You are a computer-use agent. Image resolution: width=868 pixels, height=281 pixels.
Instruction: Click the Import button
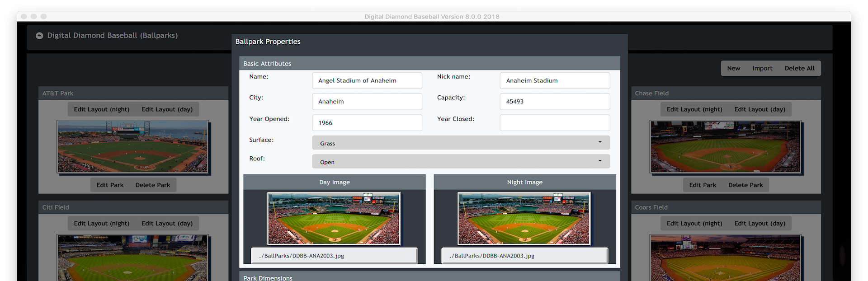click(x=762, y=68)
